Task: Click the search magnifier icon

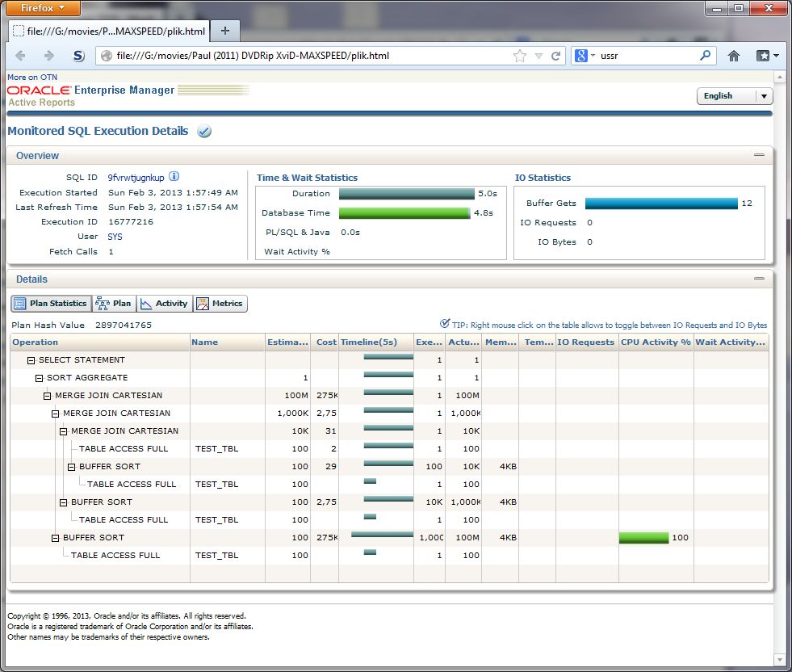Action: [705, 55]
